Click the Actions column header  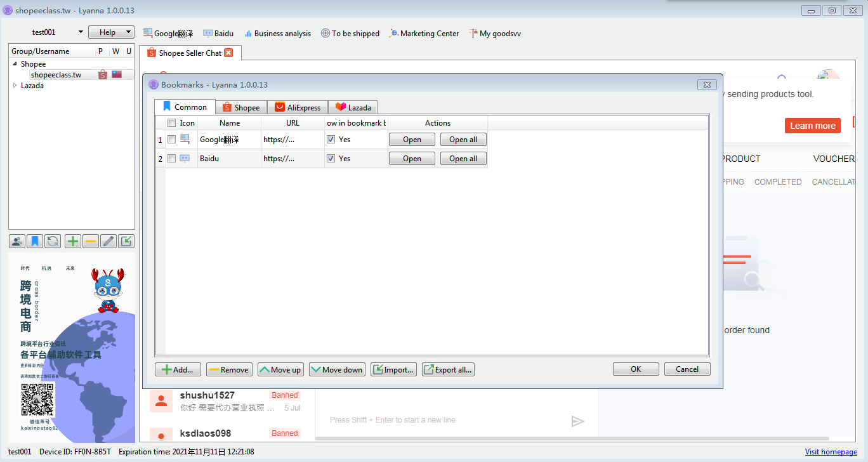(x=438, y=123)
